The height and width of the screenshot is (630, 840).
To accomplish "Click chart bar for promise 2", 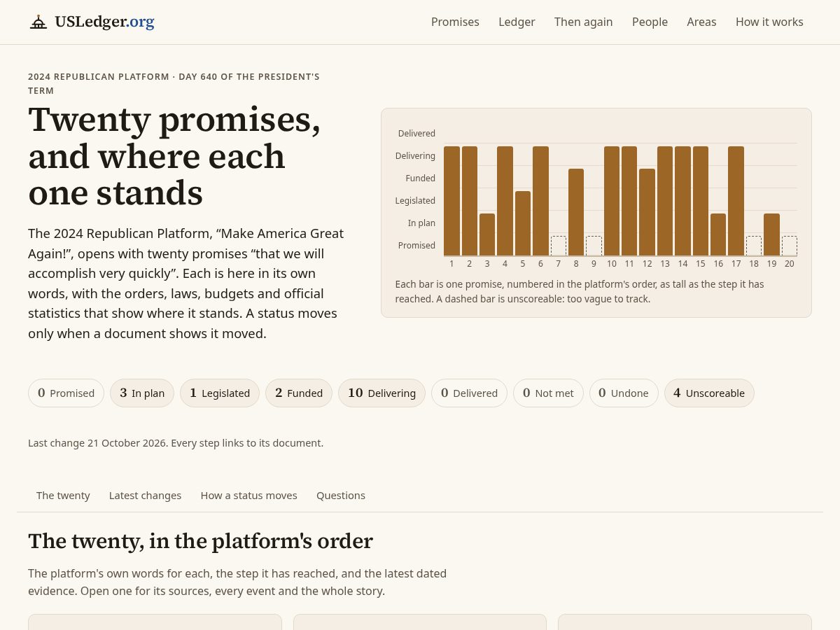I will click(x=470, y=201).
